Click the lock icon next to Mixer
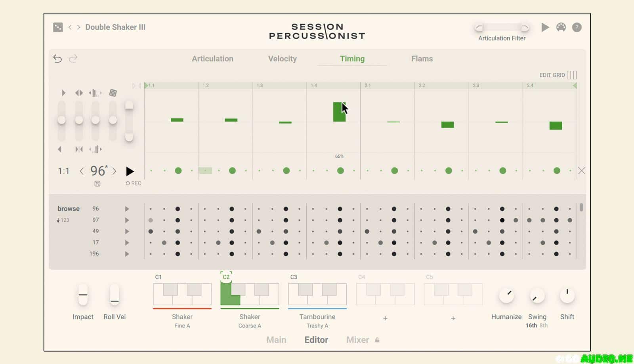 [377, 340]
